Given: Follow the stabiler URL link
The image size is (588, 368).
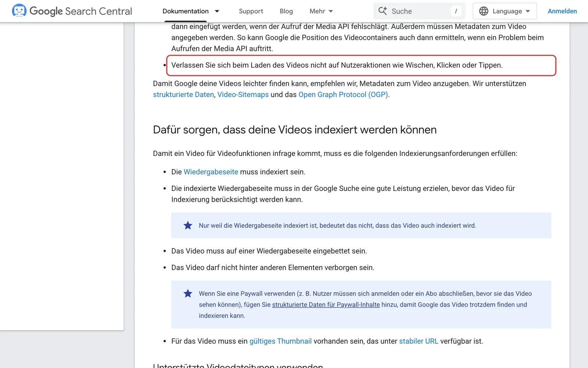Looking at the screenshot, I should pyautogui.click(x=419, y=341).
